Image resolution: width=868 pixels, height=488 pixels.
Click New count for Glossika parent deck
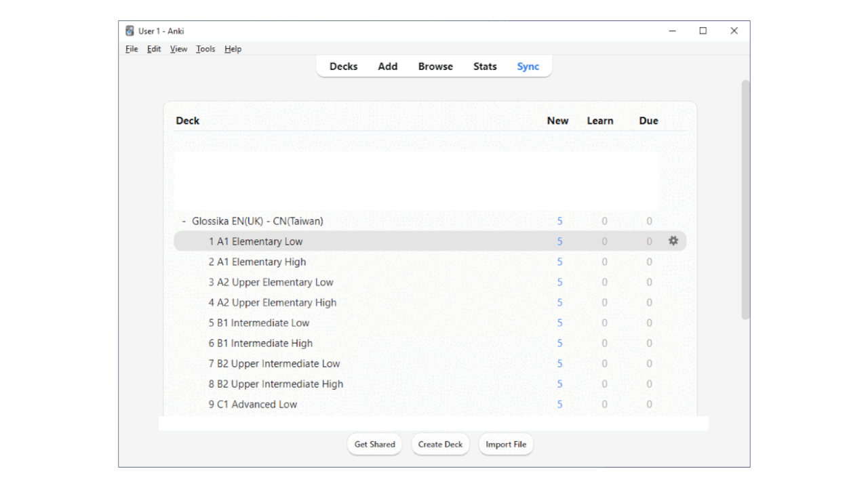pyautogui.click(x=559, y=221)
